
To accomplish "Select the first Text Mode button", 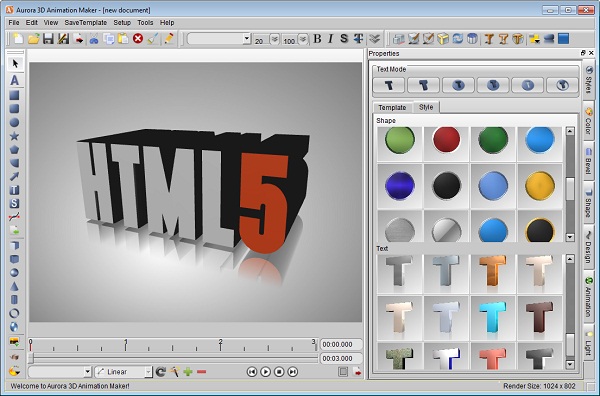I will pos(389,85).
